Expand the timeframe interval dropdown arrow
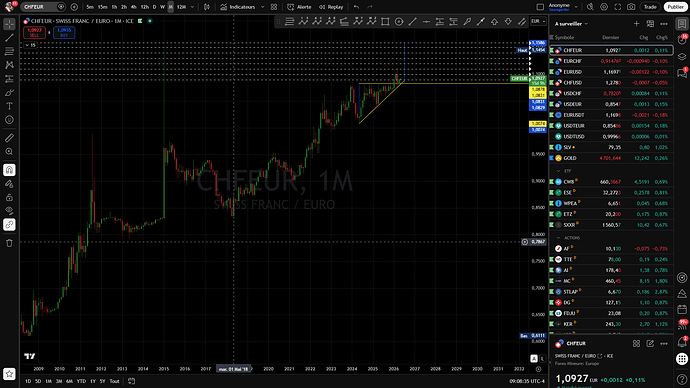690x388 pixels. 192,7
